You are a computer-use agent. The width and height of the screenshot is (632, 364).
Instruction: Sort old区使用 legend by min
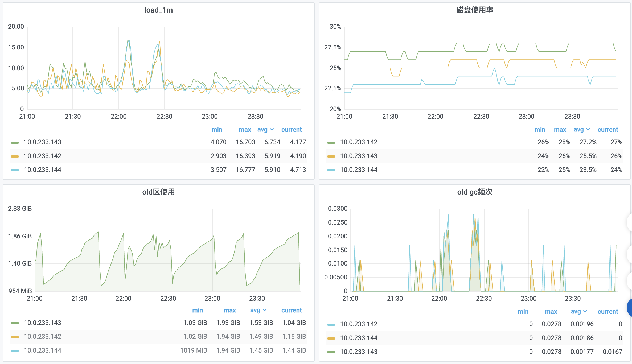tap(198, 310)
